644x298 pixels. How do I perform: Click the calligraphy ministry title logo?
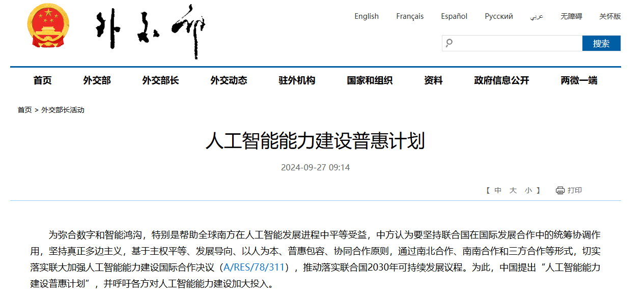(151, 31)
